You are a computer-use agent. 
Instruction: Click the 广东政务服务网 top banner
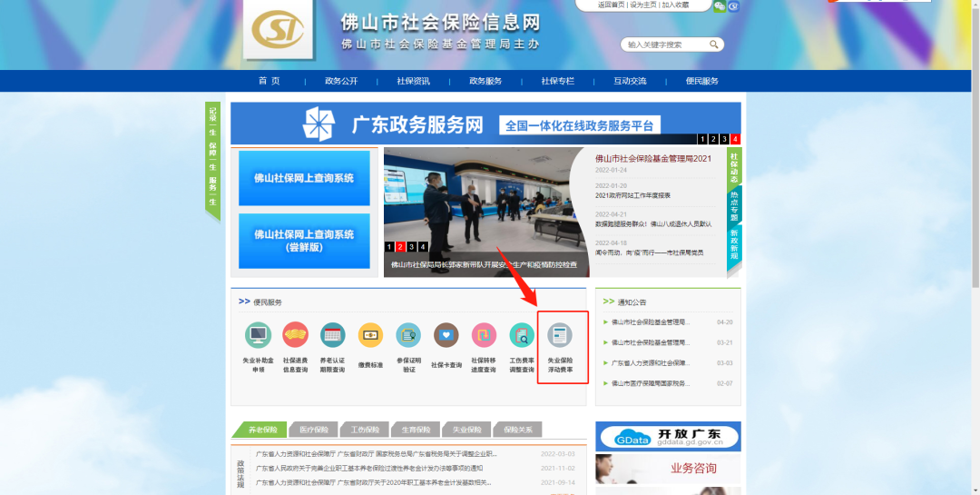click(x=485, y=124)
